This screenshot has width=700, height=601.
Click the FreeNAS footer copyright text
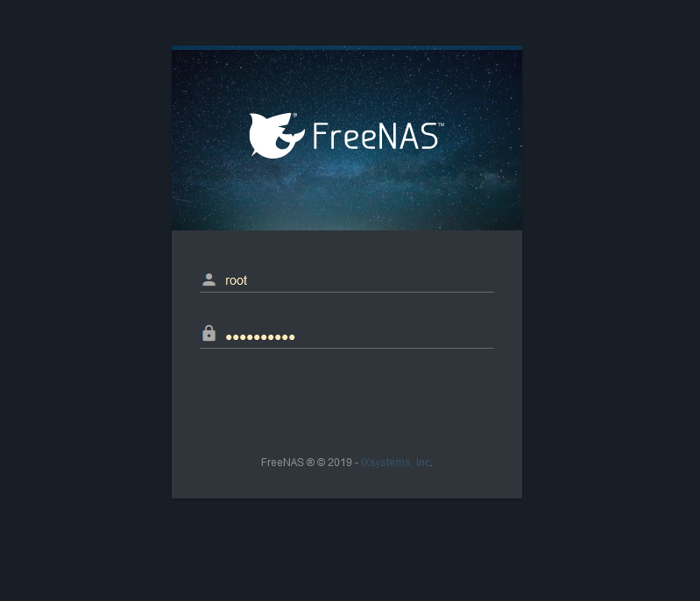tap(346, 463)
